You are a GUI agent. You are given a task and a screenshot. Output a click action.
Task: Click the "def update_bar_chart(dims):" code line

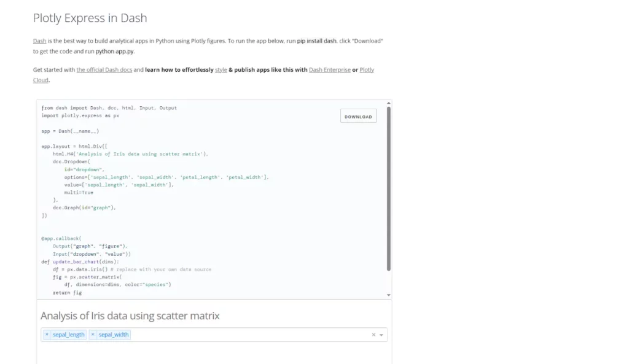(80, 261)
